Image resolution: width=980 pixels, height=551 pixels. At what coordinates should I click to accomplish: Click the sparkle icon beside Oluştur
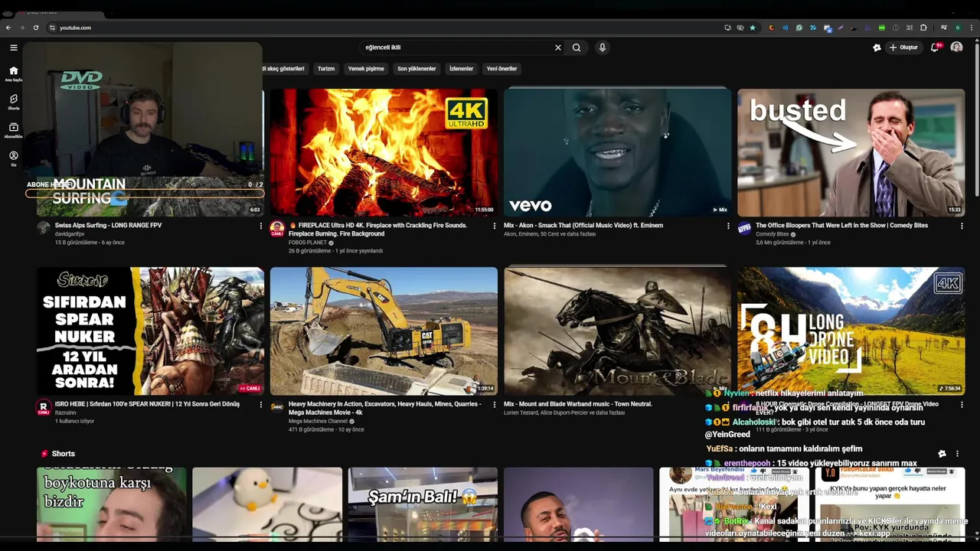pyautogui.click(x=877, y=47)
